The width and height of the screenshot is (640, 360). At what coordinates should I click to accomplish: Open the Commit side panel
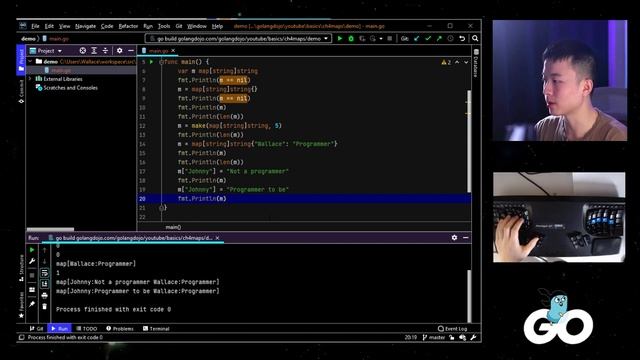tap(21, 91)
